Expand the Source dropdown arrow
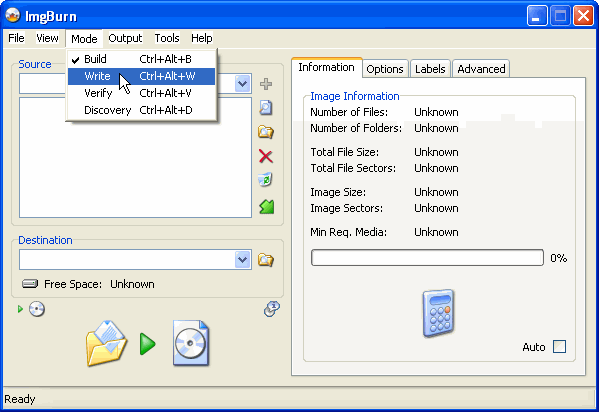Viewport: 599px width, 412px height. pyautogui.click(x=243, y=83)
